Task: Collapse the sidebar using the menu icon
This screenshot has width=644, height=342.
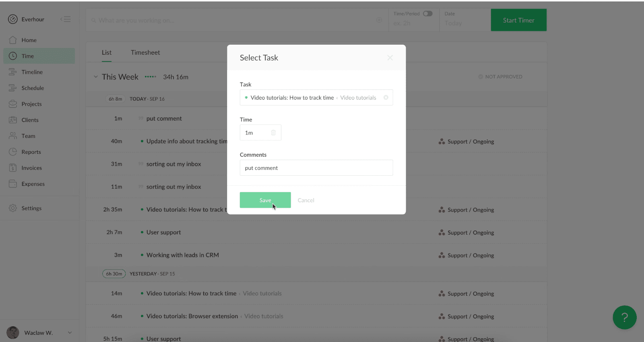Action: click(66, 19)
